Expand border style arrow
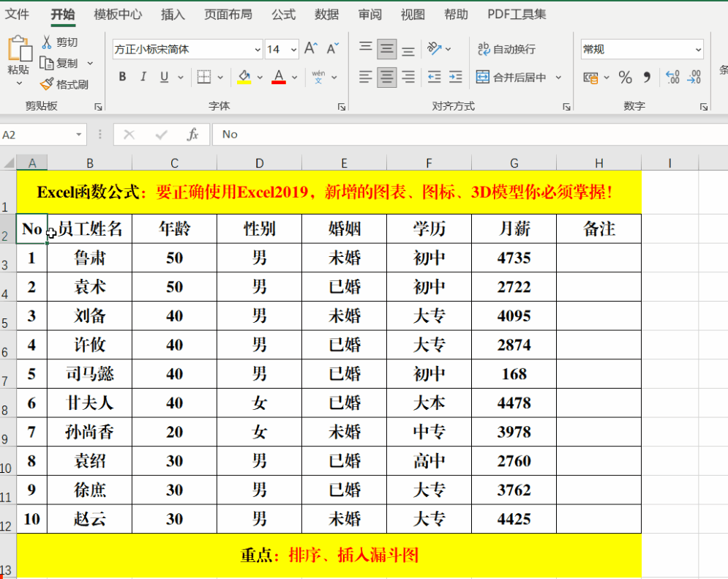Screen dimensions: 728x579 220,77
